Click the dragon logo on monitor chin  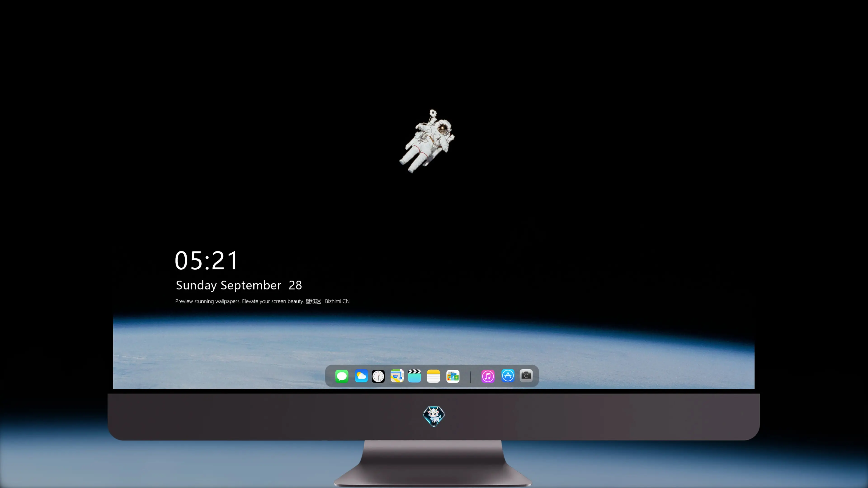pos(434,416)
